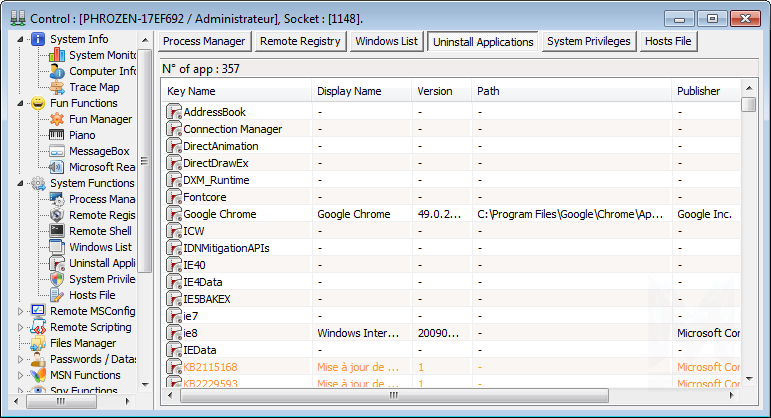Launch the Piano fun function
This screenshot has width=771, height=418.
tap(83, 135)
